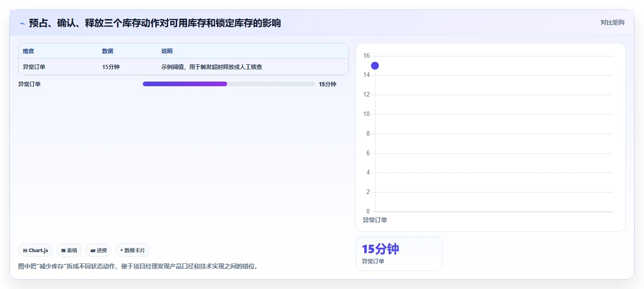The width and height of the screenshot is (644, 289).
Task: Select the 表格 tag chip
Action: [69, 250]
